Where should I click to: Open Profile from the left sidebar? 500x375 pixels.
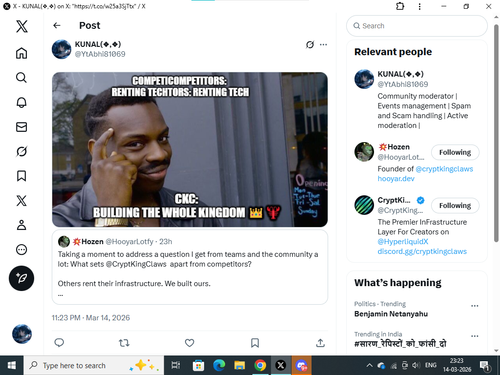[21, 225]
